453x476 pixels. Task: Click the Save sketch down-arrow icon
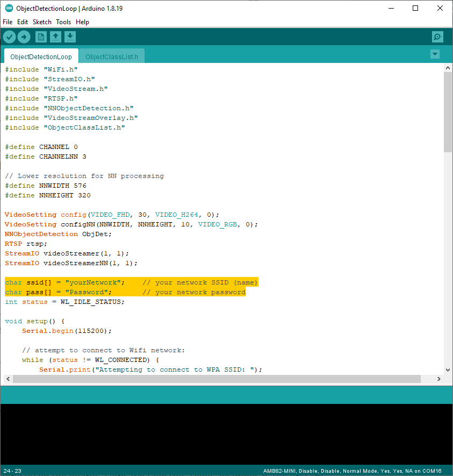(x=70, y=37)
